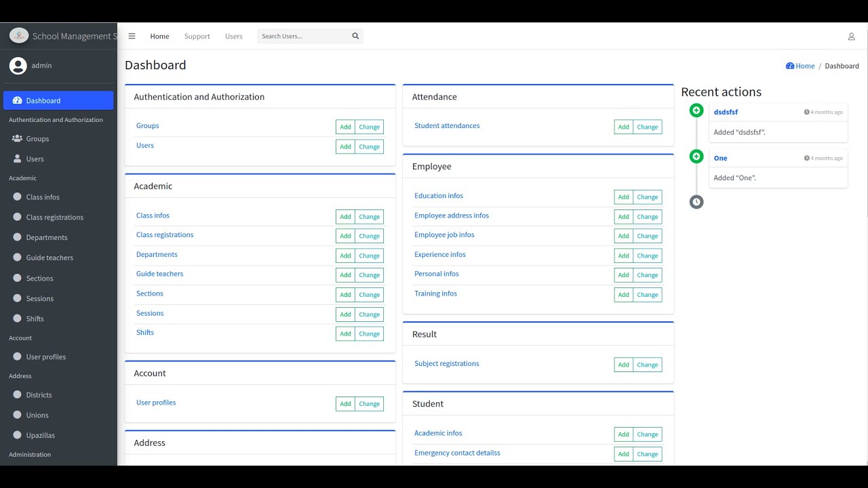868x488 pixels.
Task: Open the One recent action link
Action: coord(720,158)
